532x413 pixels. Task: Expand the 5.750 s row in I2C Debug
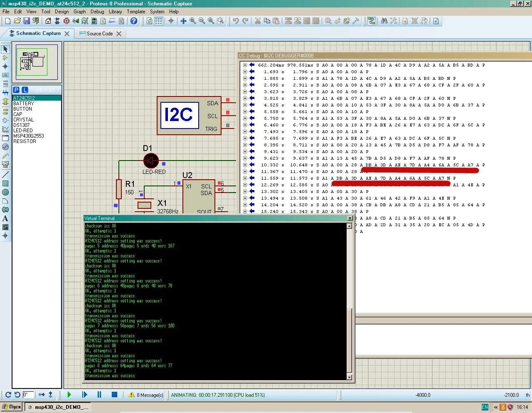(245, 119)
